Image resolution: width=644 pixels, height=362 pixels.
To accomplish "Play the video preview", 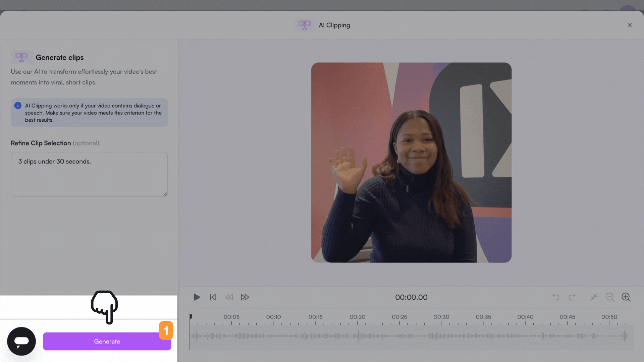I will point(197,297).
